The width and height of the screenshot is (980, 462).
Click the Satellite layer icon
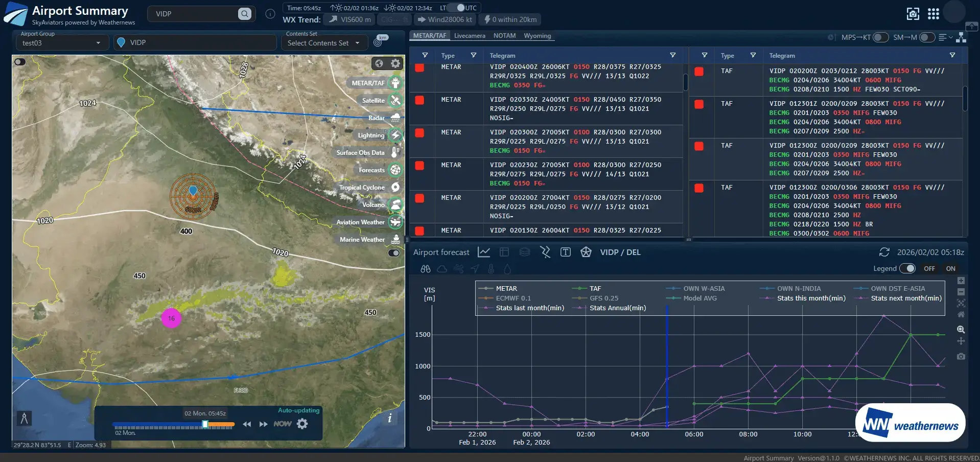point(395,101)
